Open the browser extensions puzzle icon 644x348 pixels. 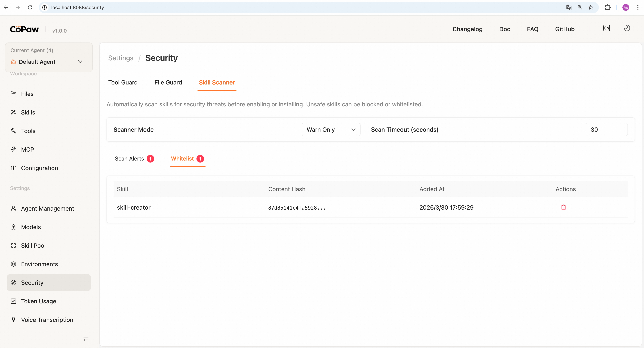pyautogui.click(x=607, y=8)
